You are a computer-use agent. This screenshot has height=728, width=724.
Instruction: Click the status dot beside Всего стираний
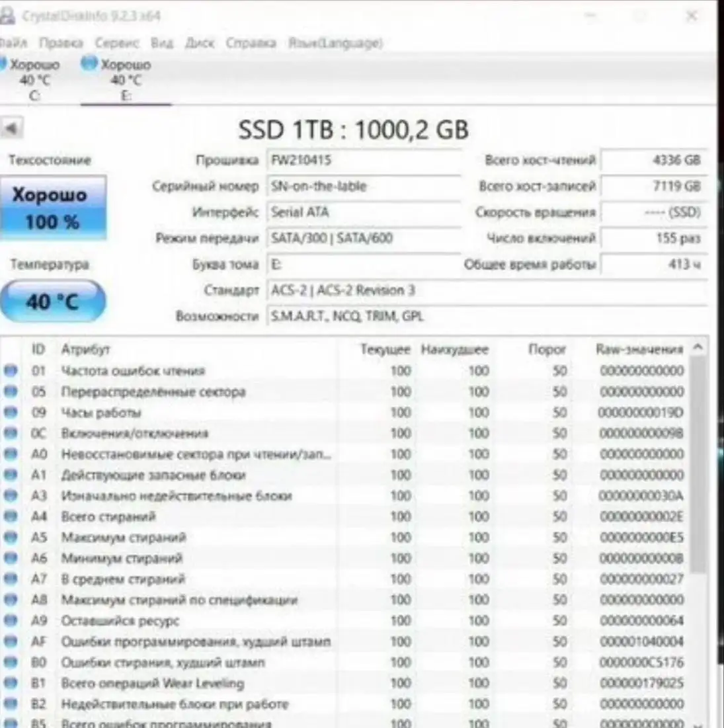(x=9, y=516)
